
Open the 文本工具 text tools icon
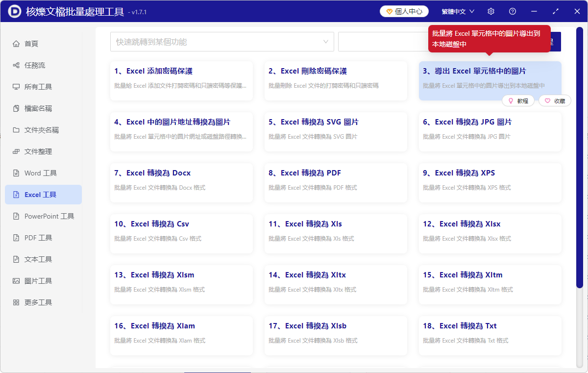(16, 259)
